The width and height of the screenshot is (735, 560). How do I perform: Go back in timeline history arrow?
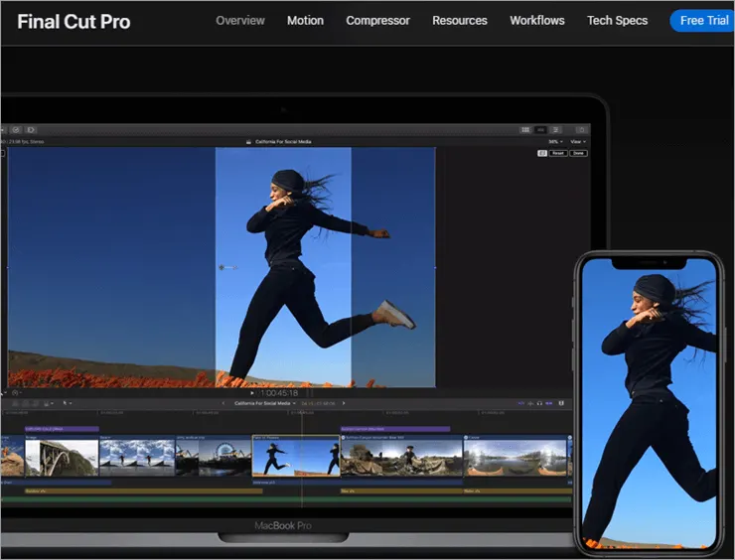click(223, 403)
